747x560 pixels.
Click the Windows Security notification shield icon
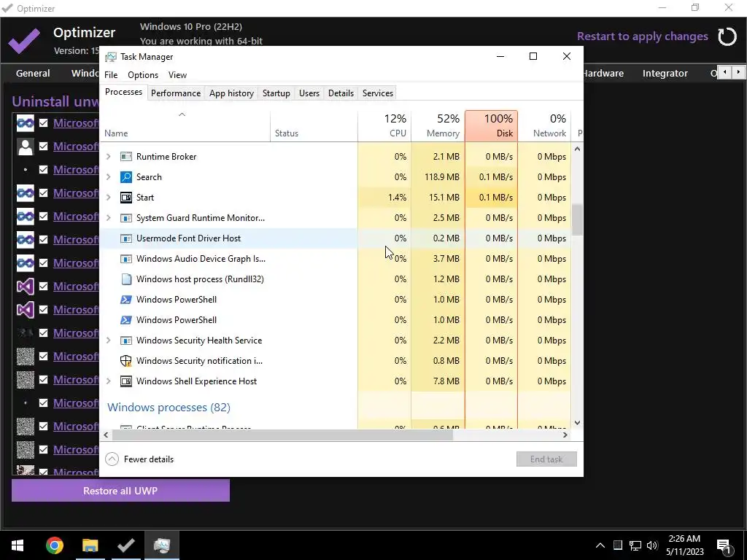125,361
